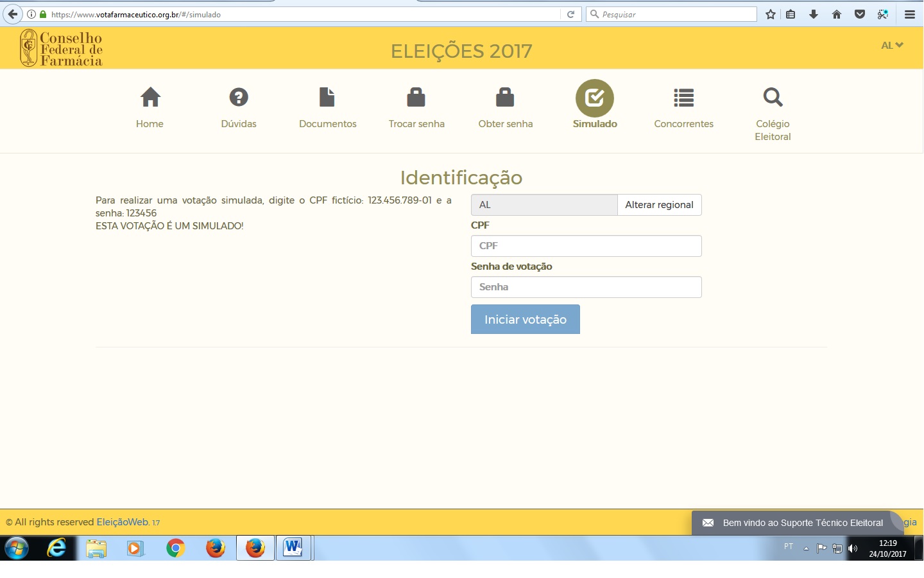
Task: Click the Alterar regional button
Action: 659,205
